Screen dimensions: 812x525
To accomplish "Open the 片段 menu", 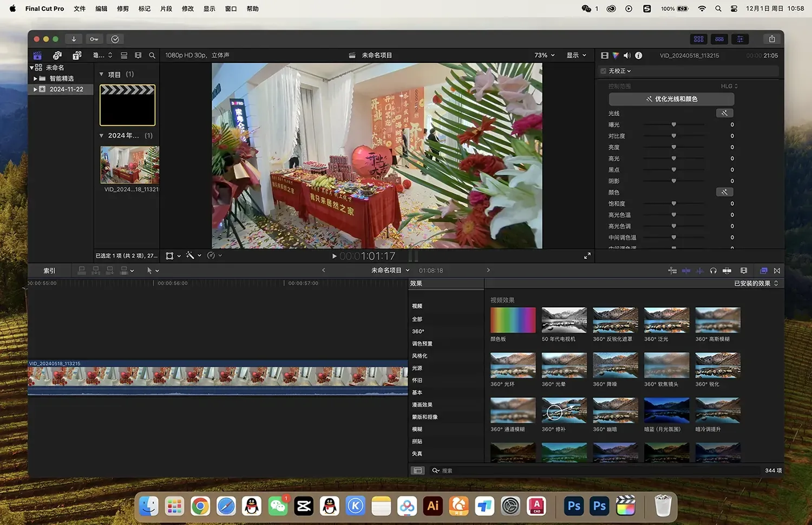I will 166,9.
